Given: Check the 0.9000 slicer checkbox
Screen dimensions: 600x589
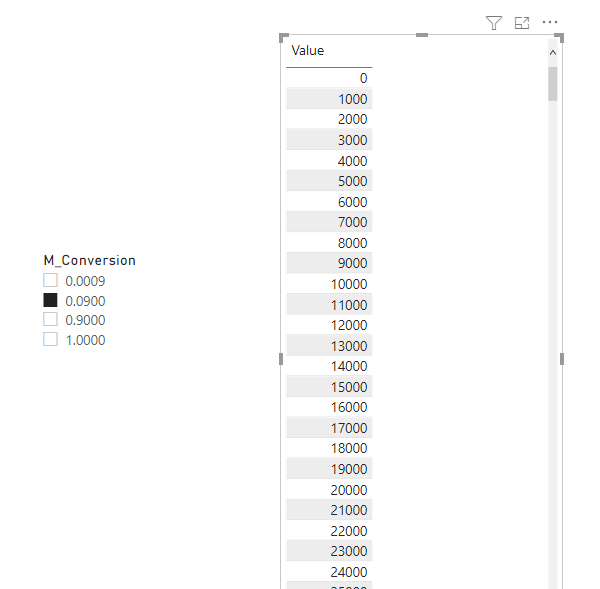Looking at the screenshot, I should pos(50,319).
